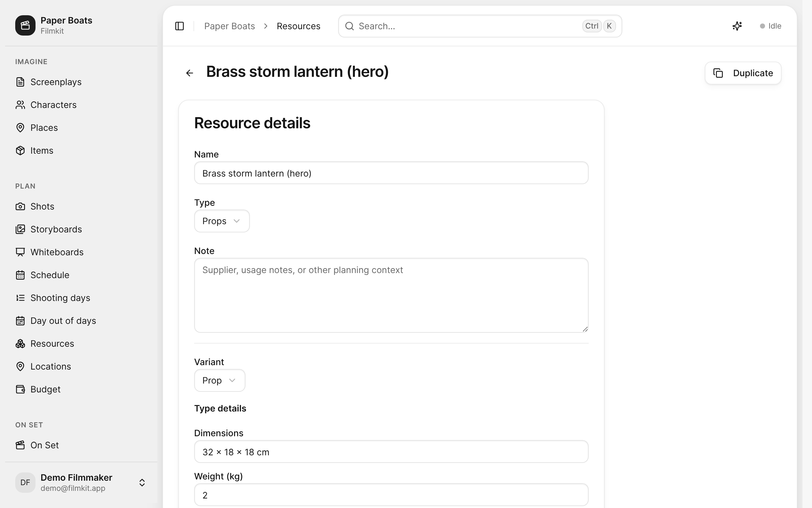
Task: Open the Variant dropdown showing Prop
Action: [x=219, y=380]
